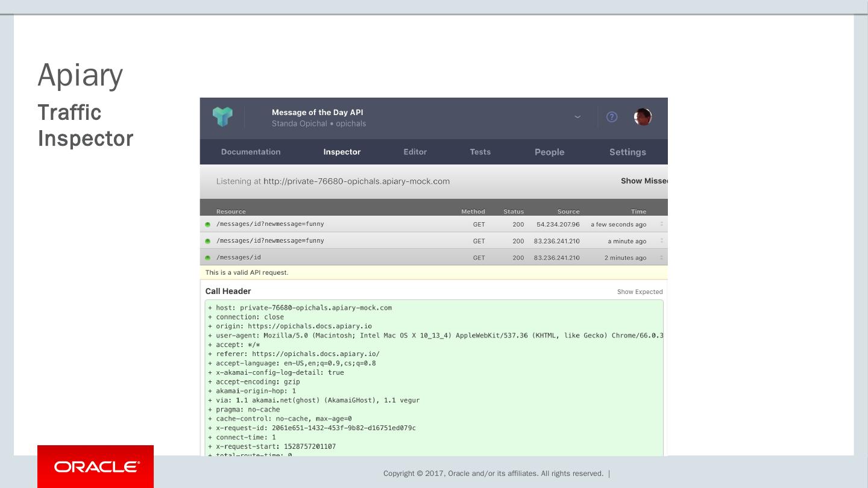Click the Message of the Day API title

(317, 112)
